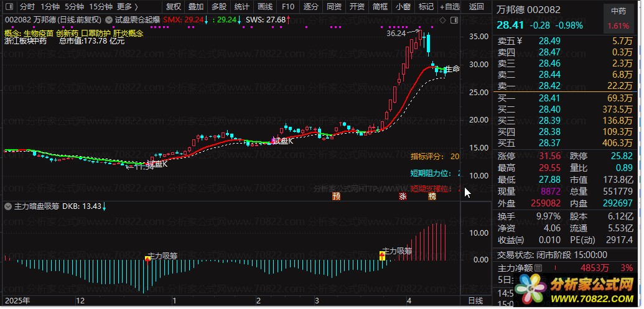The image size is (644, 309).
Task: Click the 36.24 high price annotation
Action: (396, 34)
